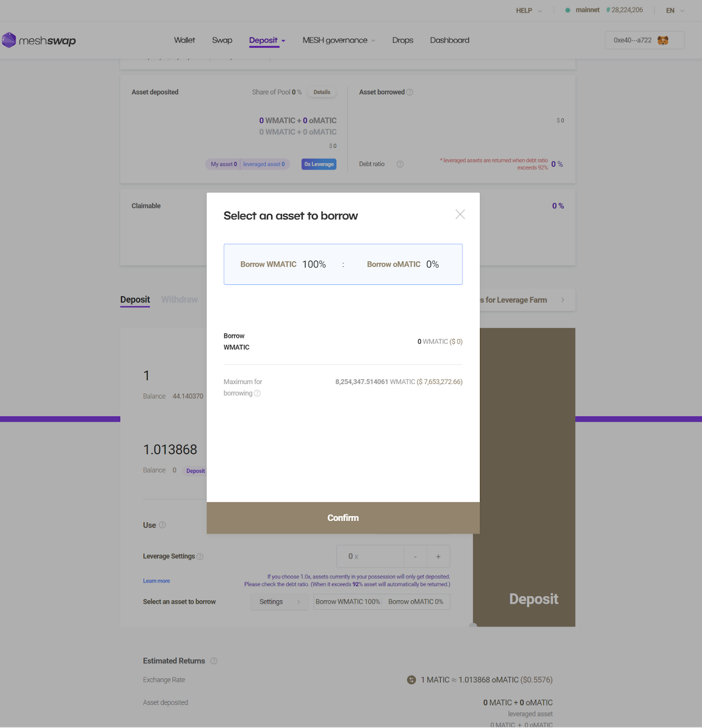Click the Details button for Share of Pool
The image size is (702, 728).
322,92
